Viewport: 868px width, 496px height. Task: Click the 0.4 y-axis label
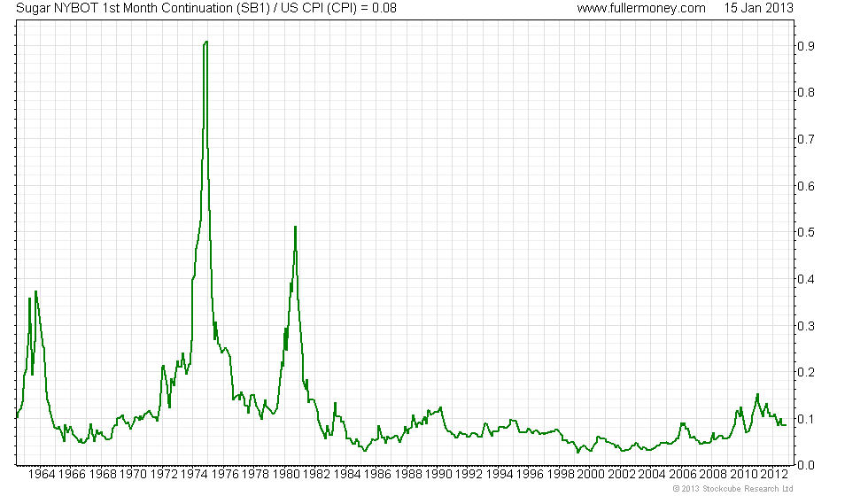(x=806, y=280)
